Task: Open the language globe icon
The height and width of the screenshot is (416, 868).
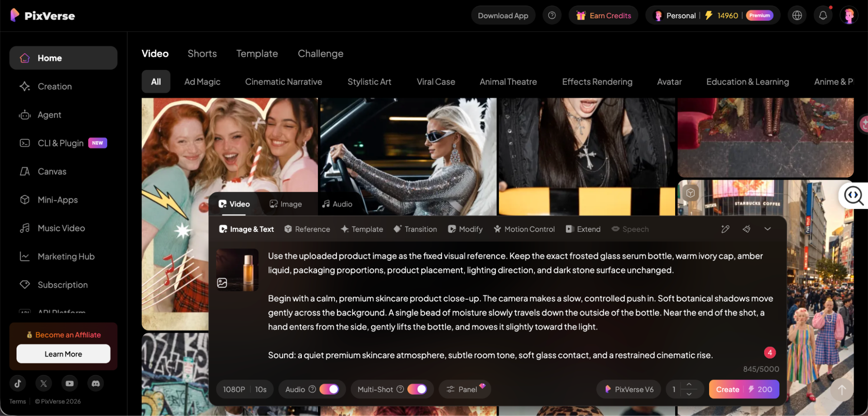Action: (797, 15)
